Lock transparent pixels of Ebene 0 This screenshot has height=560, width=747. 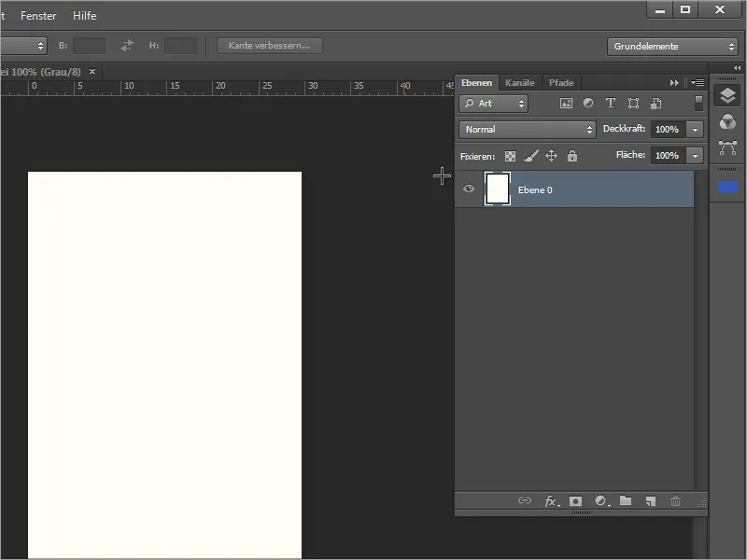(x=510, y=155)
